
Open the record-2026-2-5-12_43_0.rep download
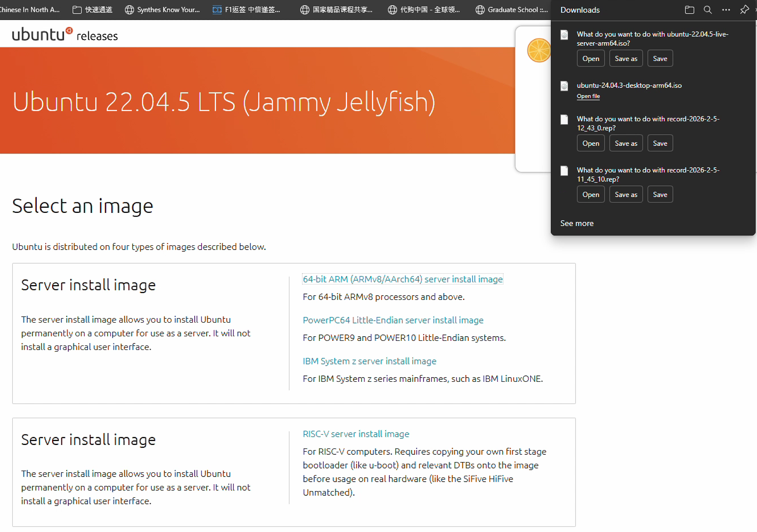(x=590, y=143)
